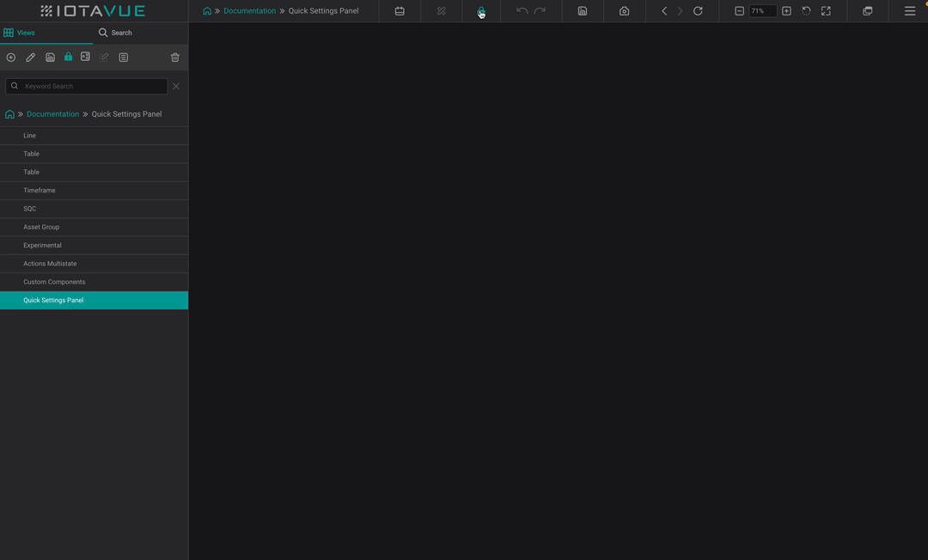The height and width of the screenshot is (560, 928).
Task: Open Documentation link in sidebar breadcrumb
Action: 52,114
